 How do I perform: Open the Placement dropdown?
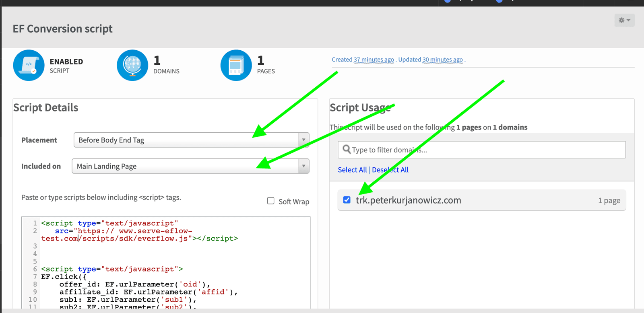[192, 140]
